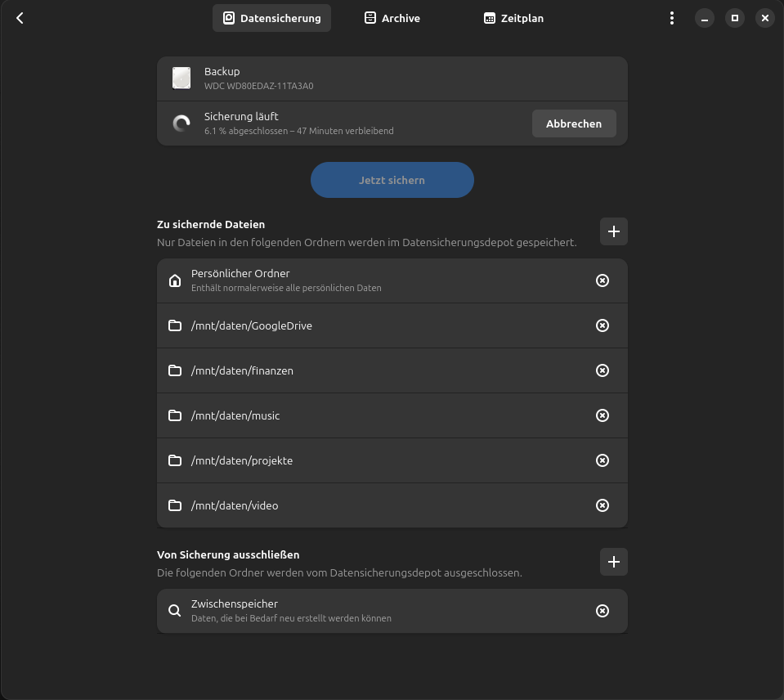Remove /mnt/daten/GoogleDrive from backup list
The image size is (784, 700).
tap(603, 325)
